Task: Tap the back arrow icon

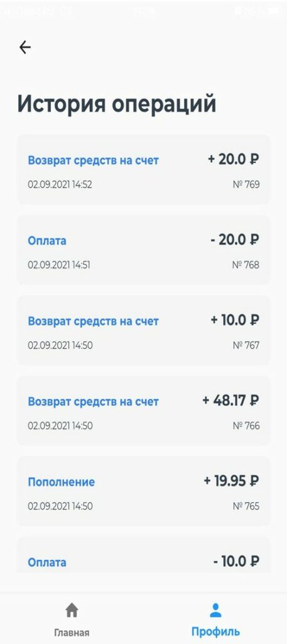Action: [25, 48]
